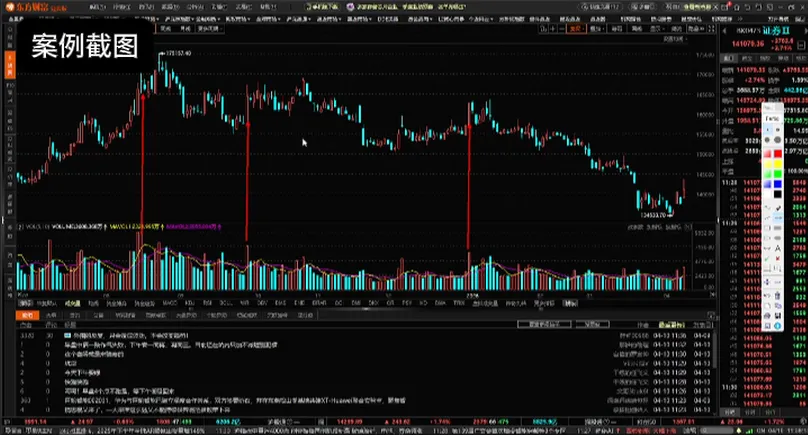Image resolution: width=808 pixels, height=435 pixels.
Task: Select the translucent red highlighter swatch
Action: (767, 154)
